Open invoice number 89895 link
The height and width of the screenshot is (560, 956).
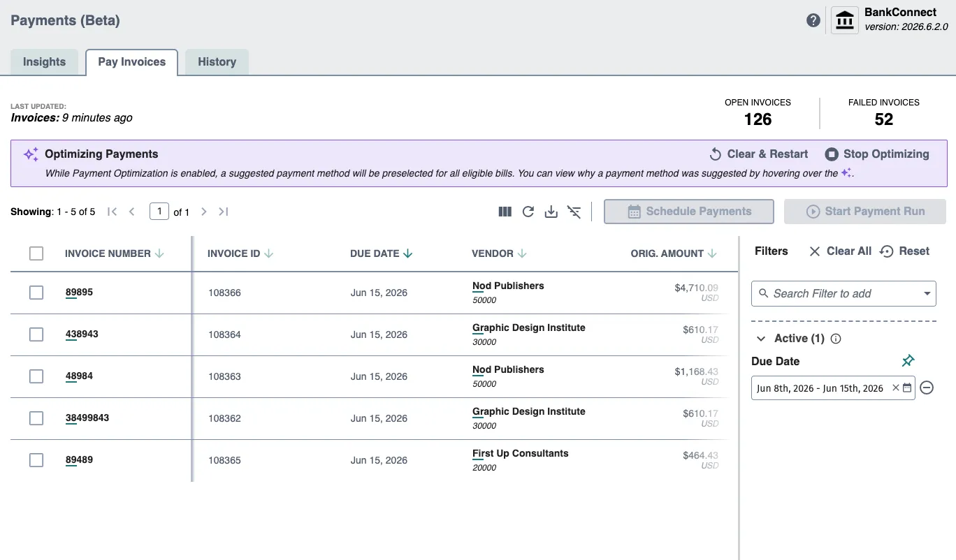79,292
